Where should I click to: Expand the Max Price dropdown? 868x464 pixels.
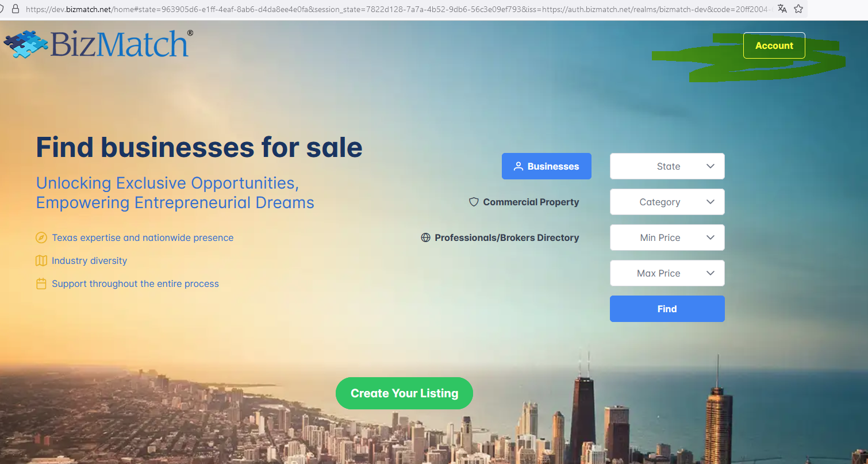[x=667, y=273]
